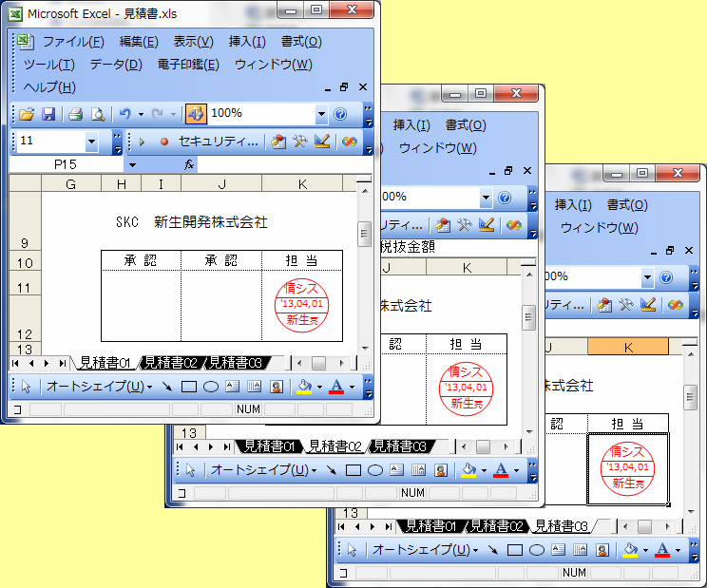
Task: Click the clip art icon in the rightmost window
Action: click(602, 550)
